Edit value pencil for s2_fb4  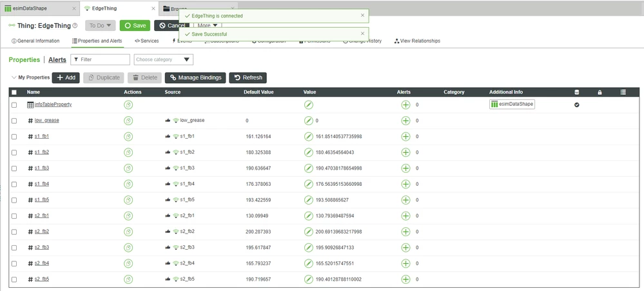click(308, 263)
